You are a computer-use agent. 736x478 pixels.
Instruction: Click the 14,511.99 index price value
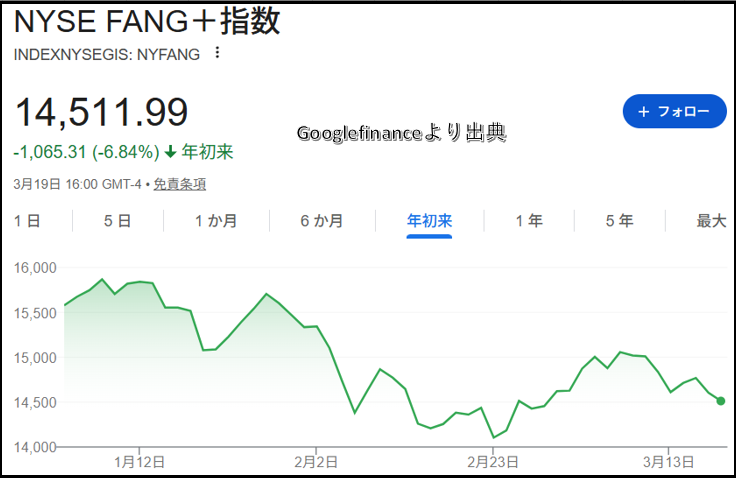point(101,112)
